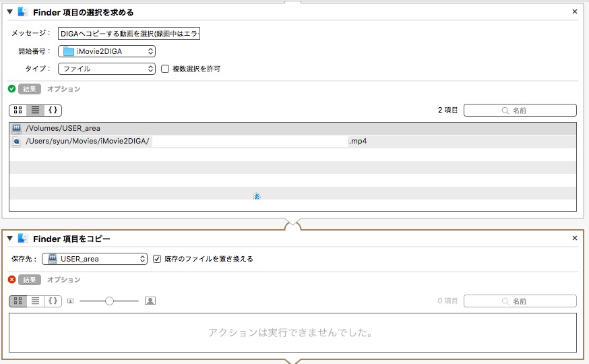This screenshot has width=589, height=364.
Task: Switch to icon view in lower results
Action: pyautogui.click(x=18, y=301)
